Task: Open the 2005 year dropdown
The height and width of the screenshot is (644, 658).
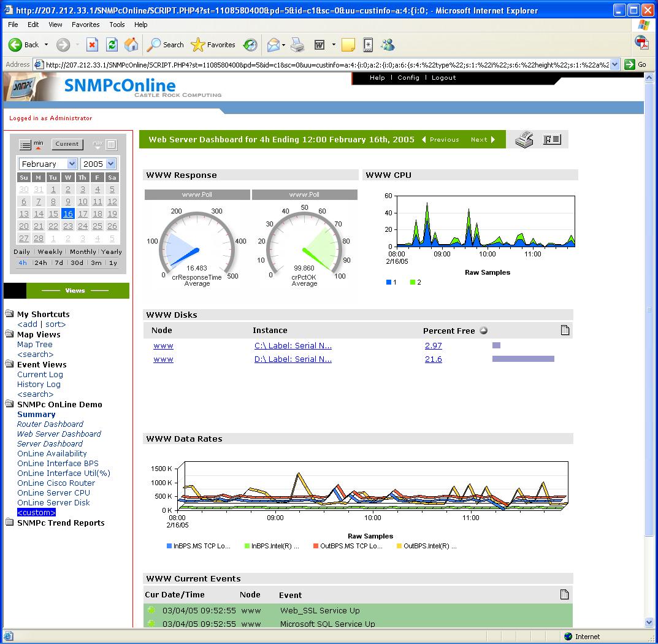Action: pyautogui.click(x=111, y=164)
